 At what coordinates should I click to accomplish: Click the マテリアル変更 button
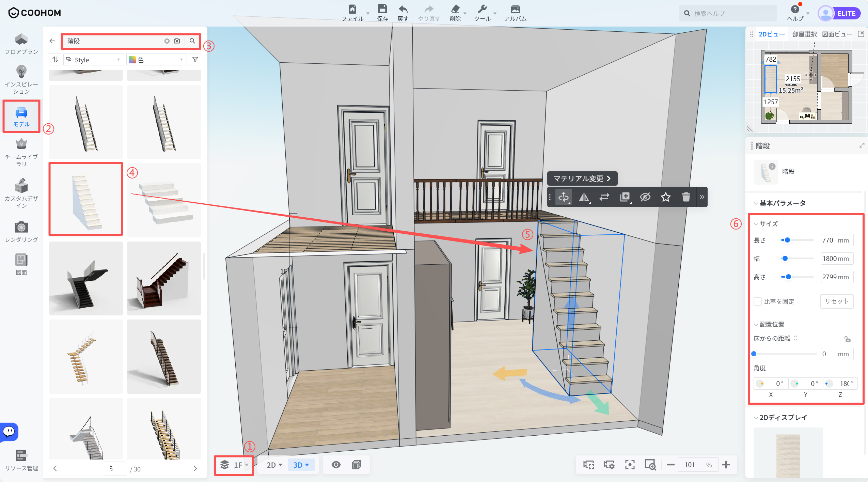click(x=582, y=178)
